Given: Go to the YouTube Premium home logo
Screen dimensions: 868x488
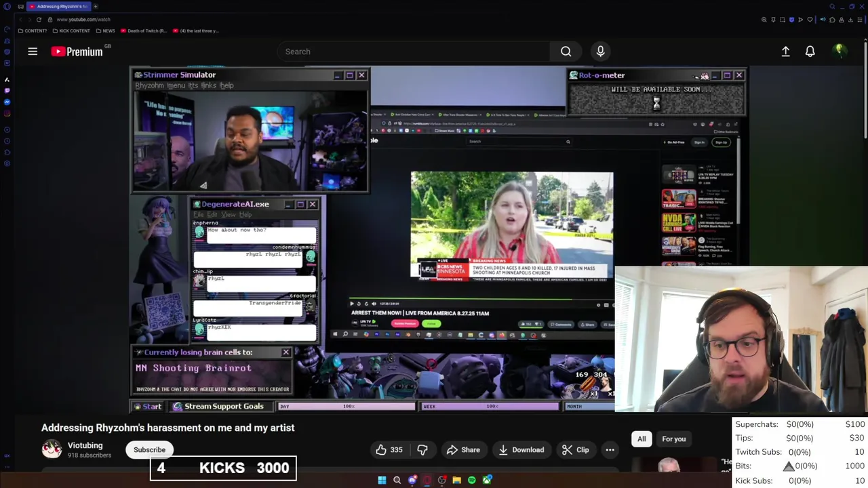Looking at the screenshot, I should (77, 52).
